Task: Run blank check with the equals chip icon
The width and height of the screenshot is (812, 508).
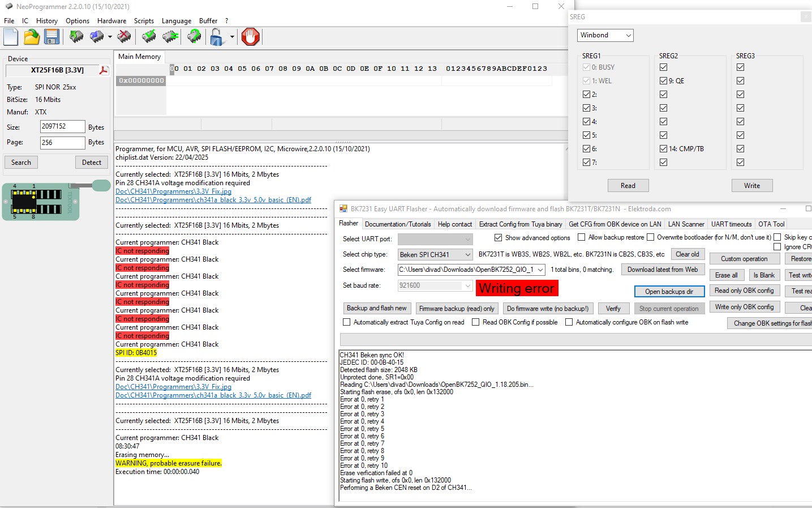Action: pos(170,37)
